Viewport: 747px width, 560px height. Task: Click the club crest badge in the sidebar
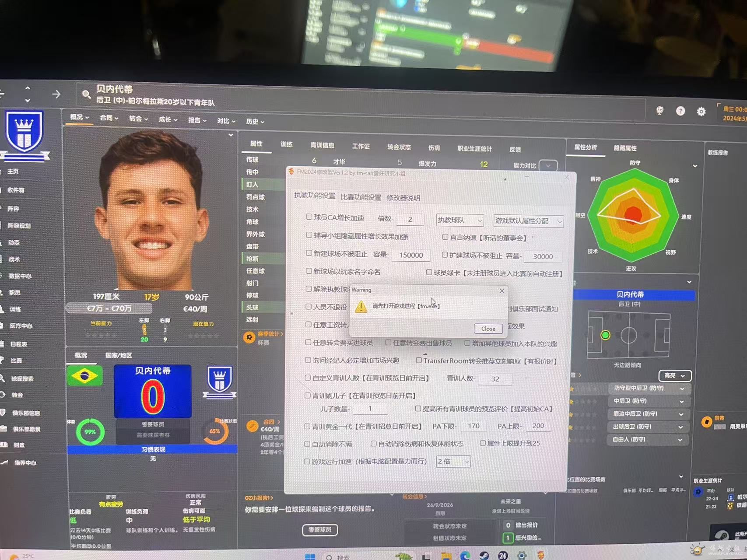24,132
